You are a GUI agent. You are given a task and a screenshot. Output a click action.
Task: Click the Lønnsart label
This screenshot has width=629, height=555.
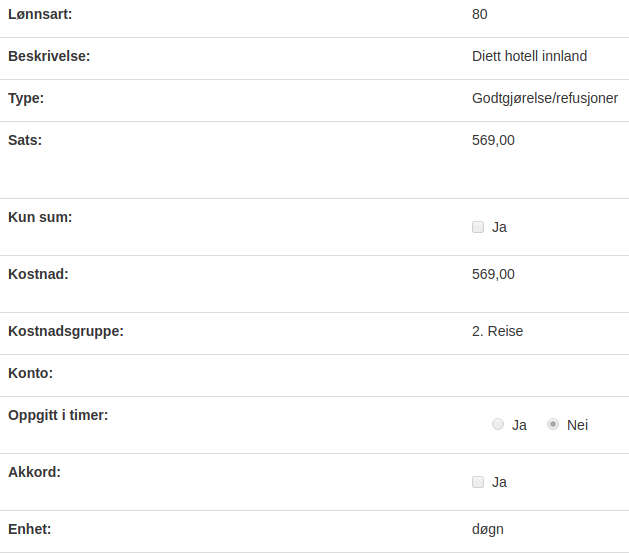(x=40, y=14)
